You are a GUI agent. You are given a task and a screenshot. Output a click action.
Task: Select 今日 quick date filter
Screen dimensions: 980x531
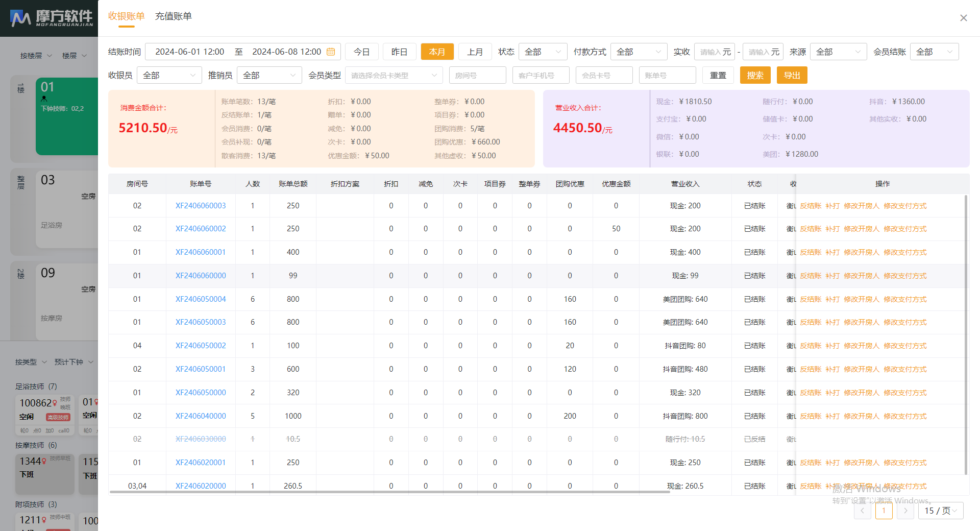tap(361, 52)
